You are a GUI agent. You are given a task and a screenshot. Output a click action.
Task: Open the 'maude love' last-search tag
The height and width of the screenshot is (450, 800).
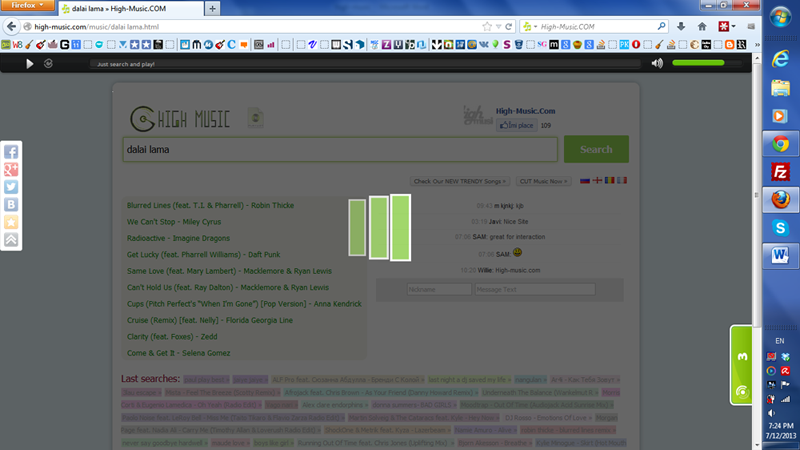(x=230, y=443)
